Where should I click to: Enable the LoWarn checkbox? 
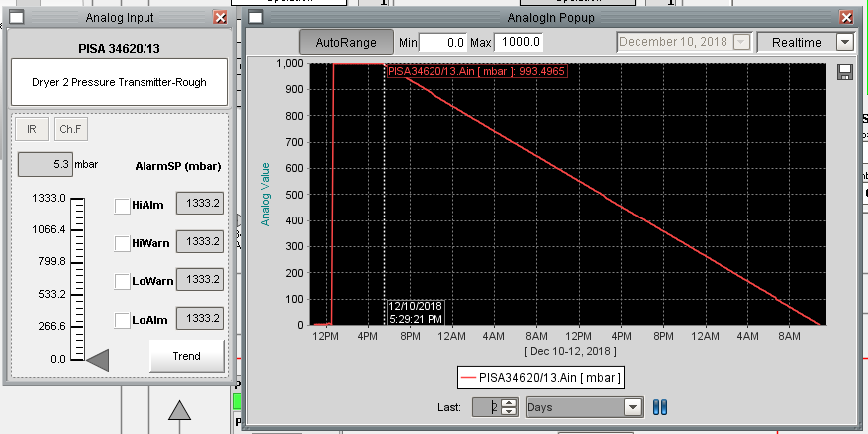[x=122, y=281]
